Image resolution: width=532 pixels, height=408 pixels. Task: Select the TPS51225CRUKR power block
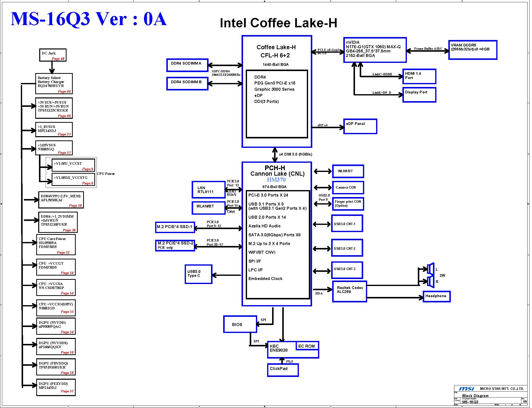54,108
